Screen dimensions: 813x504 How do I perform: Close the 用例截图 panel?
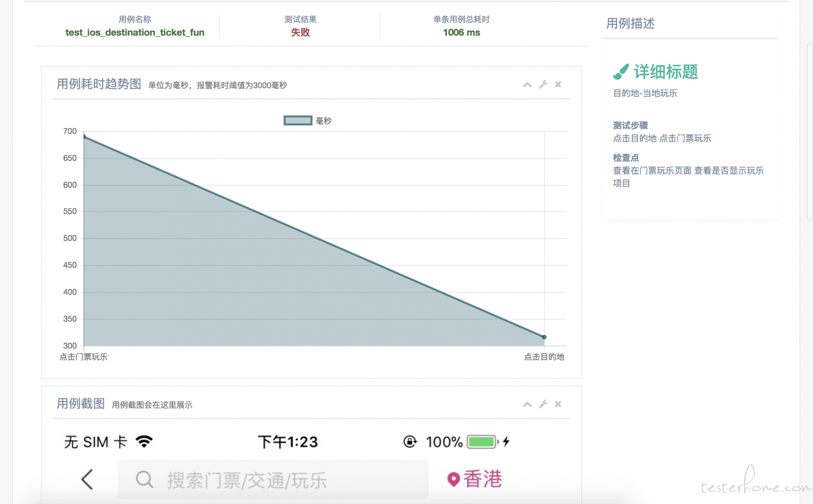coord(558,404)
